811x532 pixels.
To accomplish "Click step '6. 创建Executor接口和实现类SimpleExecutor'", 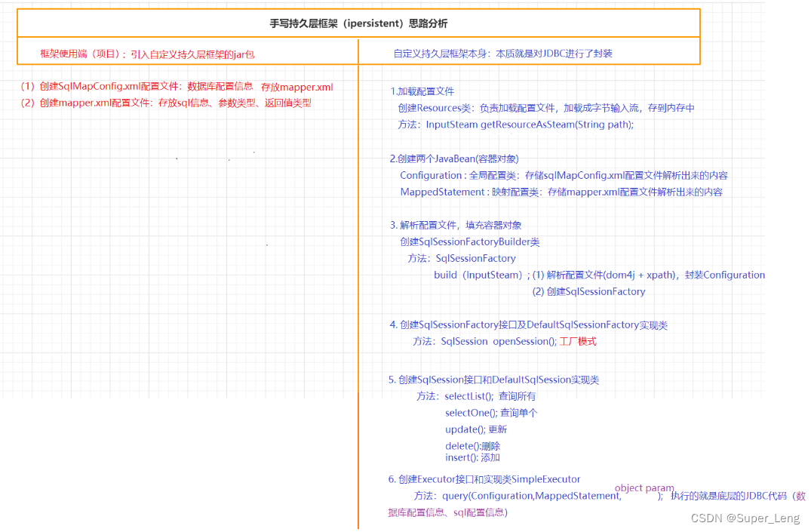I will pos(484,478).
